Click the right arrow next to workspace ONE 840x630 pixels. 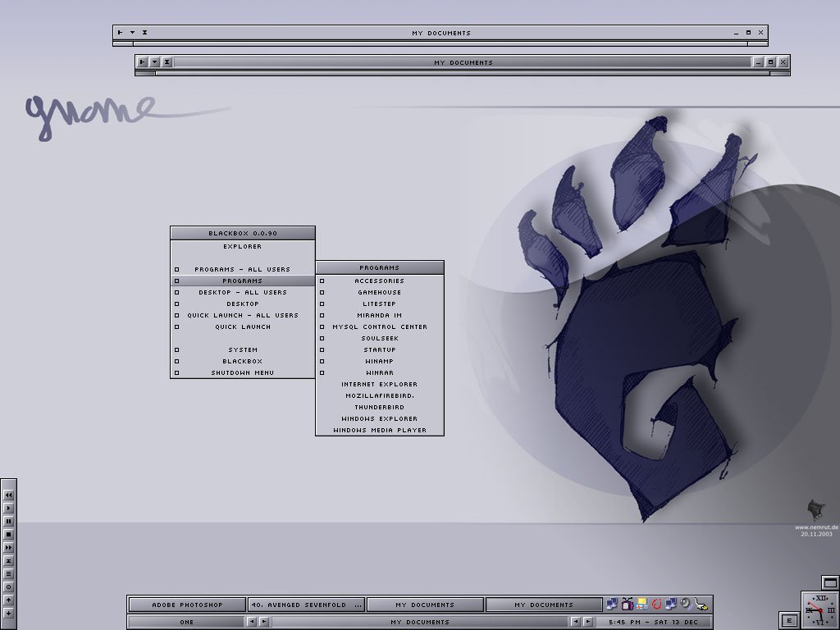264,622
